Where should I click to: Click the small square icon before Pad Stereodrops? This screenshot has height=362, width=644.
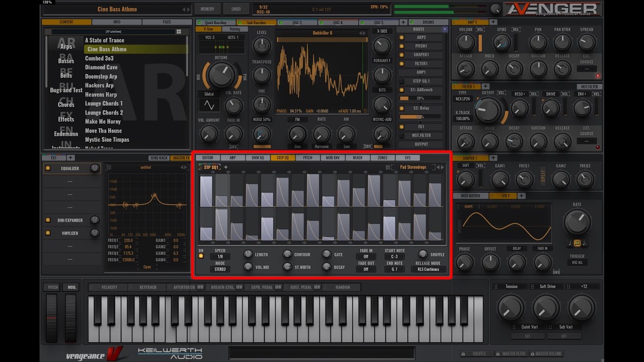click(x=387, y=167)
